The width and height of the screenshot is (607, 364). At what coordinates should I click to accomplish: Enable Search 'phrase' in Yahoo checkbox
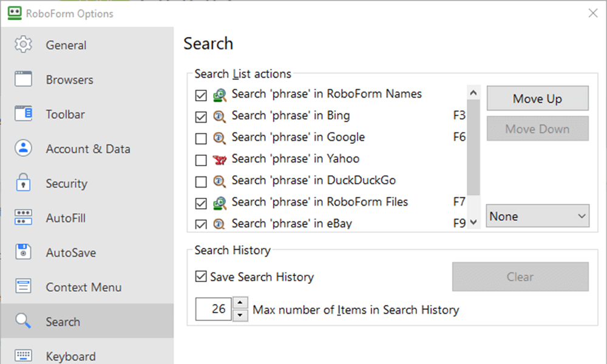[201, 160]
